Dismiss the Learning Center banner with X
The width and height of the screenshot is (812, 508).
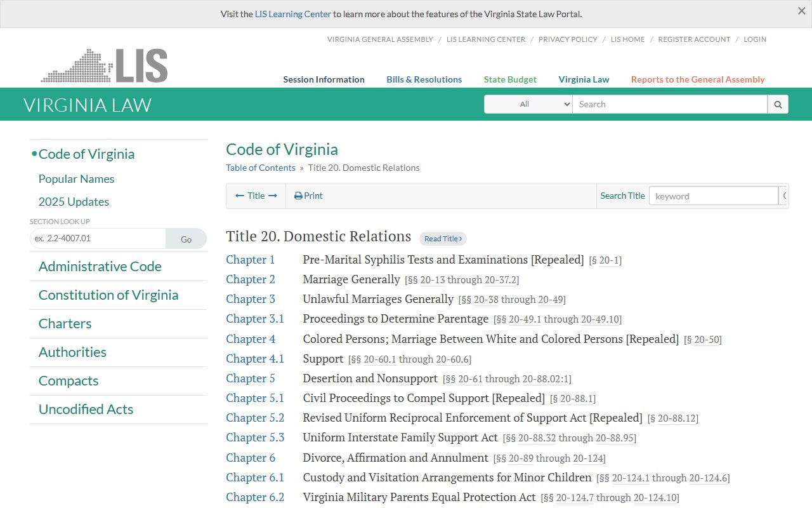tap(802, 11)
